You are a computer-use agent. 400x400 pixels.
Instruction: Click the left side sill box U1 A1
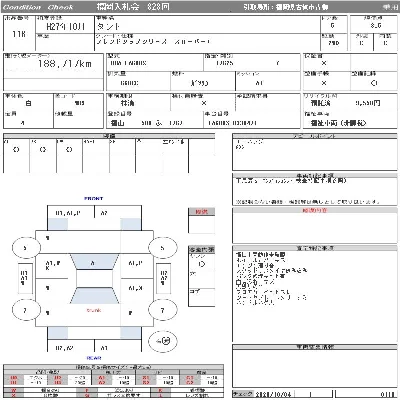(25, 278)
